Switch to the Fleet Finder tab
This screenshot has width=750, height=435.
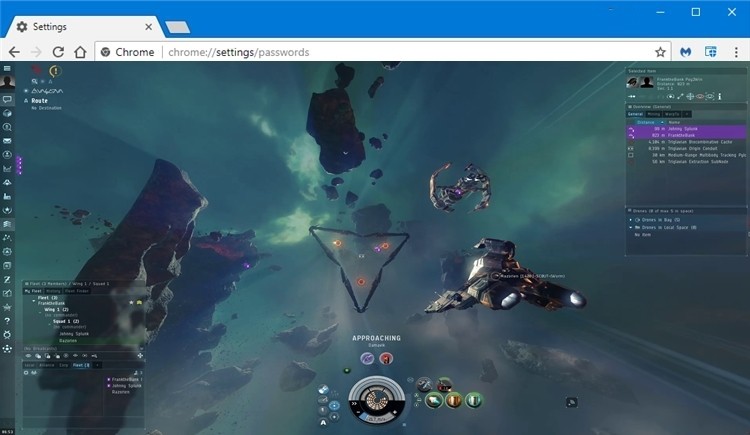point(77,291)
